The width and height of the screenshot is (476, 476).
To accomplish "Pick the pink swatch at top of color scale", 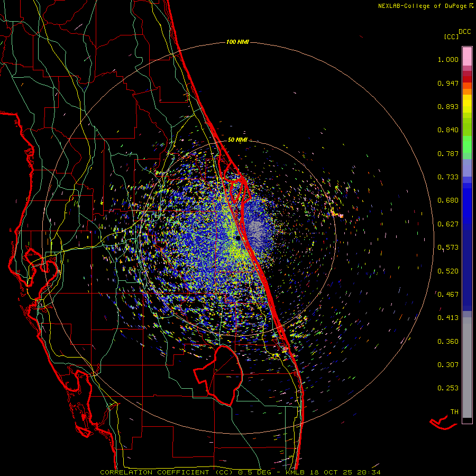I will [467, 56].
